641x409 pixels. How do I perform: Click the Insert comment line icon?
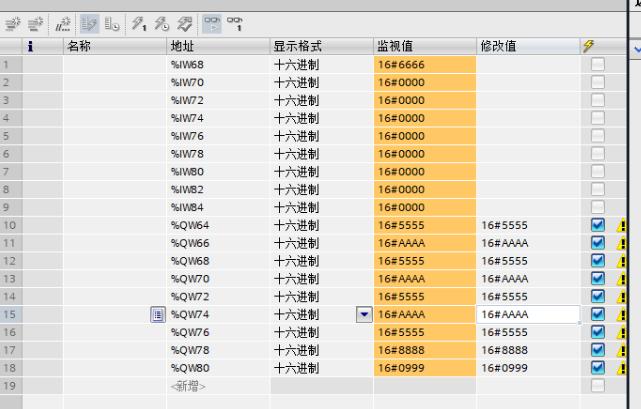tap(63, 24)
